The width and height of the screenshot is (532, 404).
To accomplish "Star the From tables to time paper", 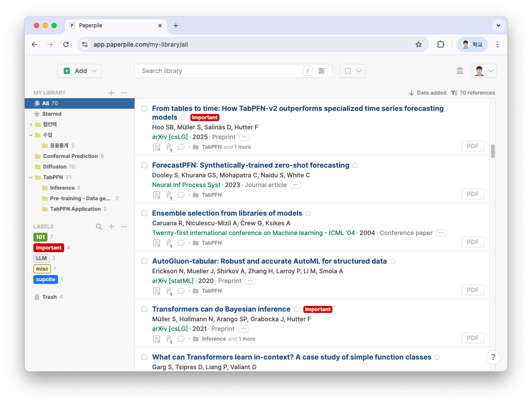I will [x=183, y=118].
